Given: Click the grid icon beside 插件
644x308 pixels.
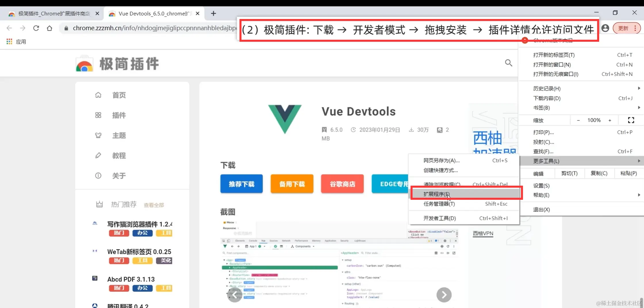Looking at the screenshot, I should click(x=98, y=115).
